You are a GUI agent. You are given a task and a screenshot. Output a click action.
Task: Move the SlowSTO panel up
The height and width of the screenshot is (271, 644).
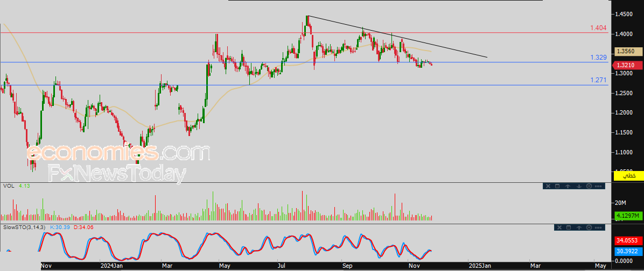579,227
